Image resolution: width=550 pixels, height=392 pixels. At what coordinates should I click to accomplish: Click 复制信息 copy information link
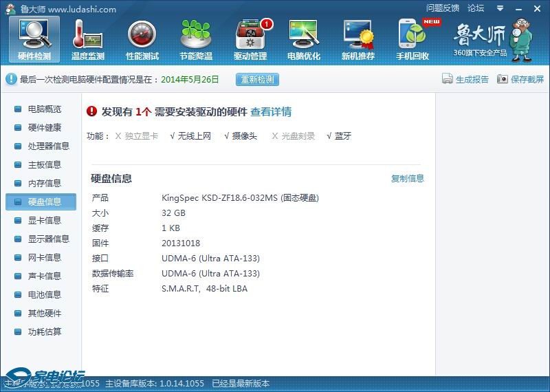pyautogui.click(x=408, y=178)
